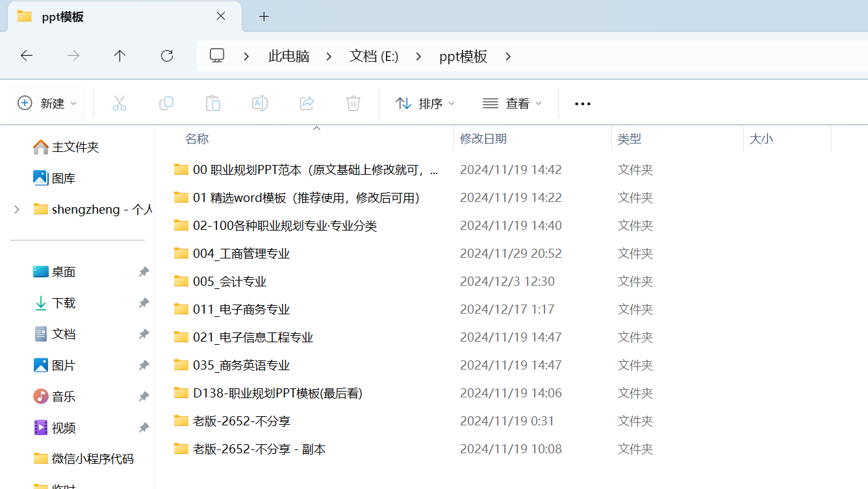Click the pin icon next to 下载

click(x=144, y=303)
